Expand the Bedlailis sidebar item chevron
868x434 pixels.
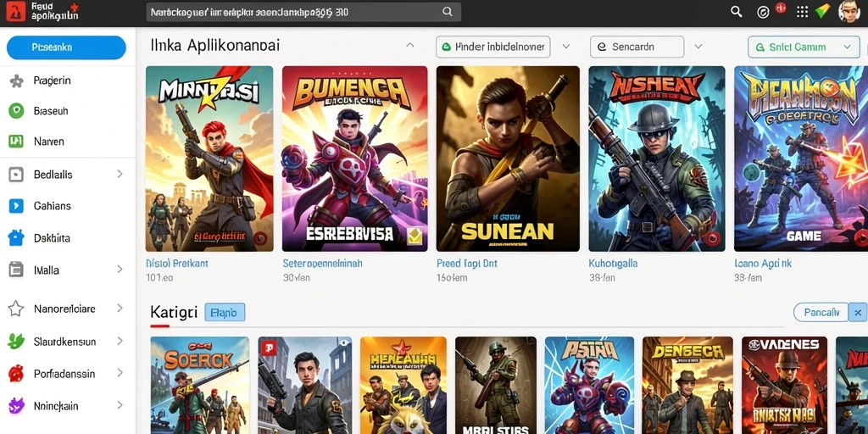click(x=120, y=174)
